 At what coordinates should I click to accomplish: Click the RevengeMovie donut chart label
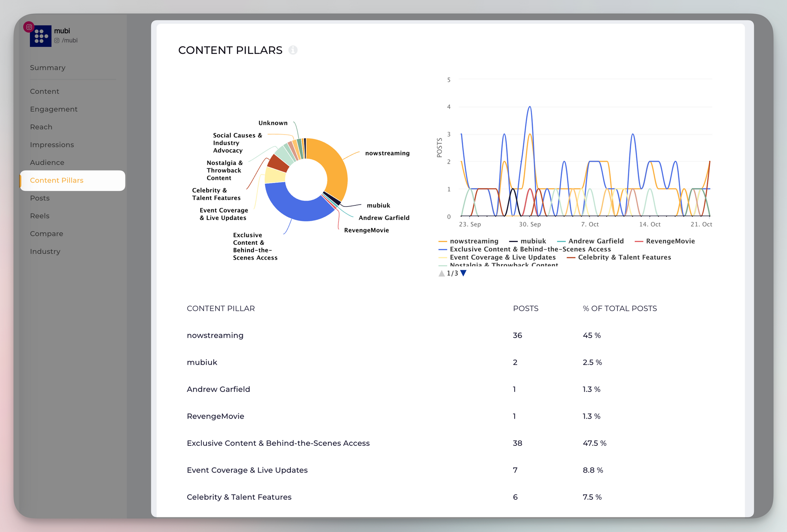click(366, 230)
